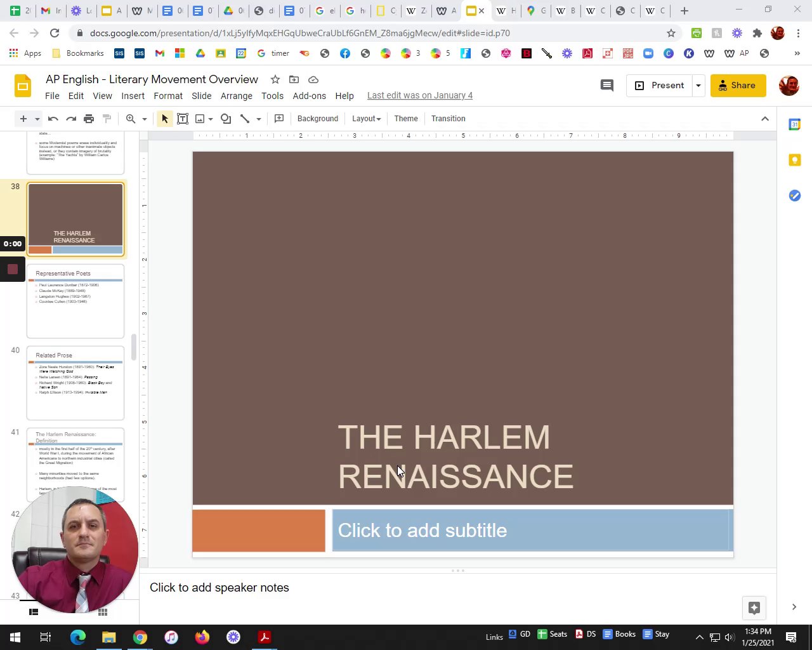The image size is (812, 650).
Task: Open the 'Last edit was on January 4' link
Action: pyautogui.click(x=419, y=95)
